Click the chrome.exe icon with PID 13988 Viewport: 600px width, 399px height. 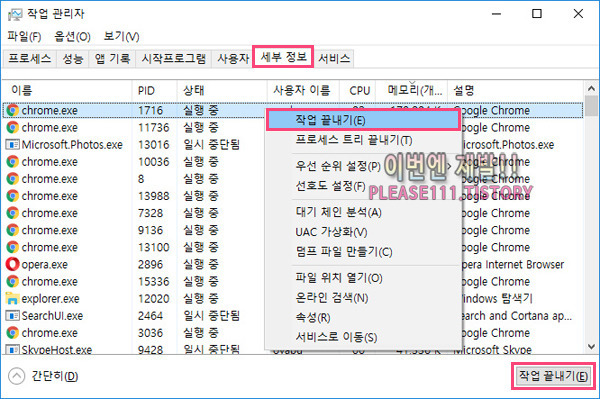[x=12, y=196]
